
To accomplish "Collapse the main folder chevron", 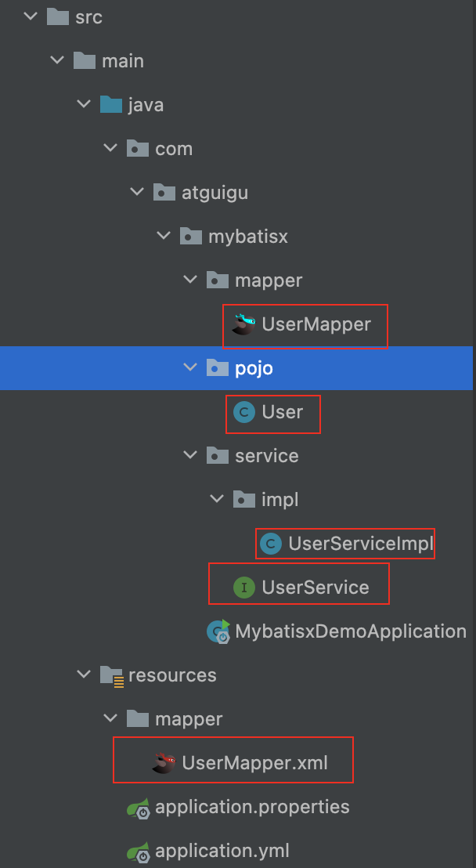I will click(56, 61).
